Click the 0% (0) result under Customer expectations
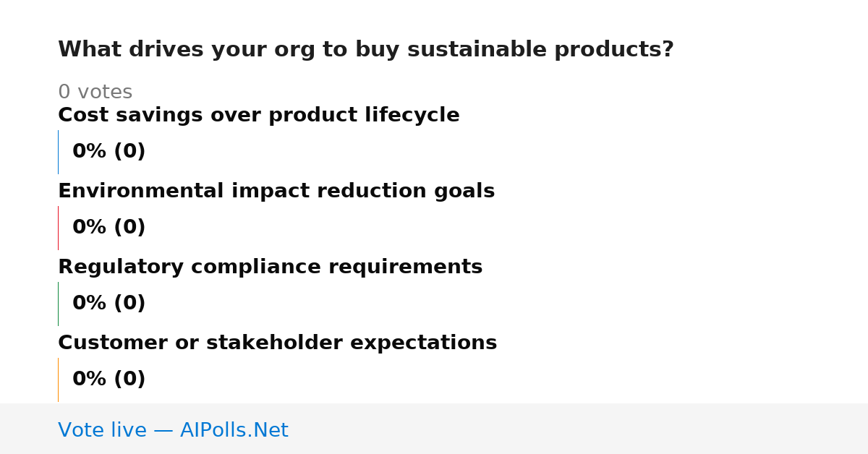This screenshot has width=868, height=454. tap(109, 380)
